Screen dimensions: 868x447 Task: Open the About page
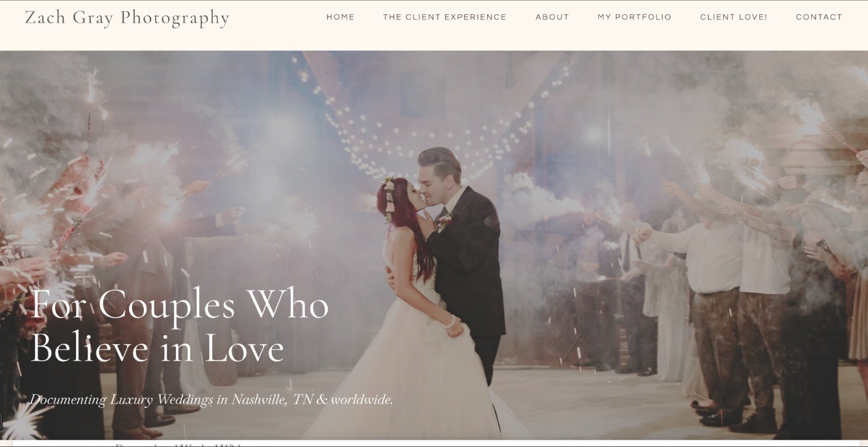click(552, 17)
